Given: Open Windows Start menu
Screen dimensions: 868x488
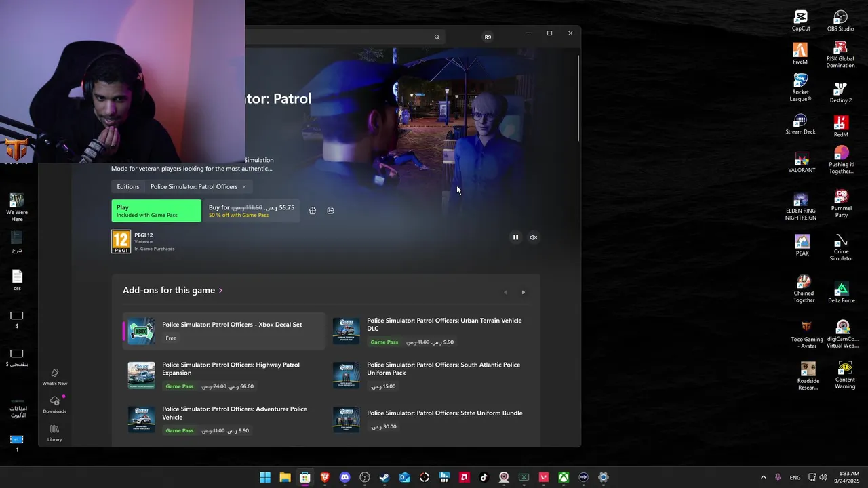Looking at the screenshot, I should 265,477.
